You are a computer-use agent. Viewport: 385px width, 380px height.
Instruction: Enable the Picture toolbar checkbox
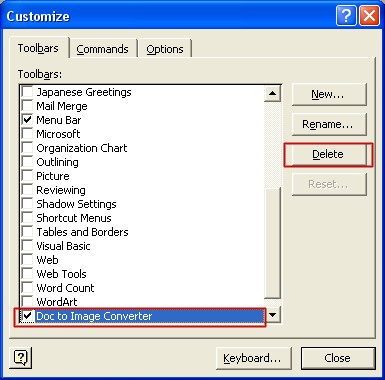click(27, 176)
